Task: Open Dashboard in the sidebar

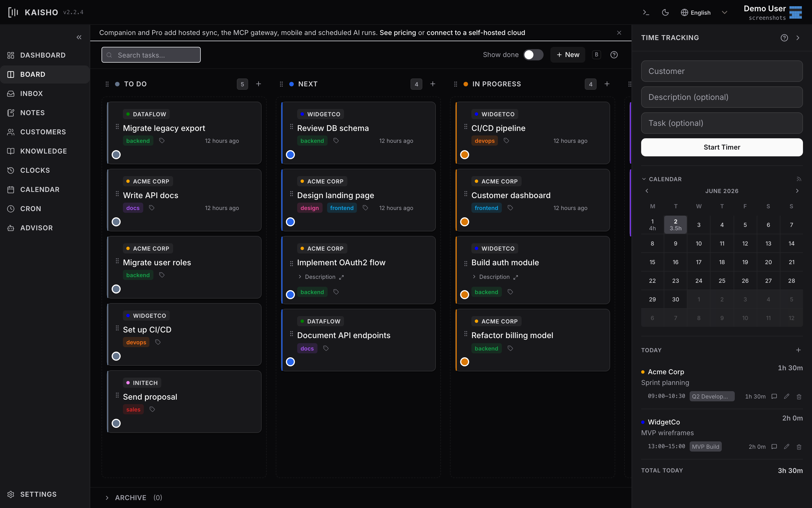Action: (45, 55)
